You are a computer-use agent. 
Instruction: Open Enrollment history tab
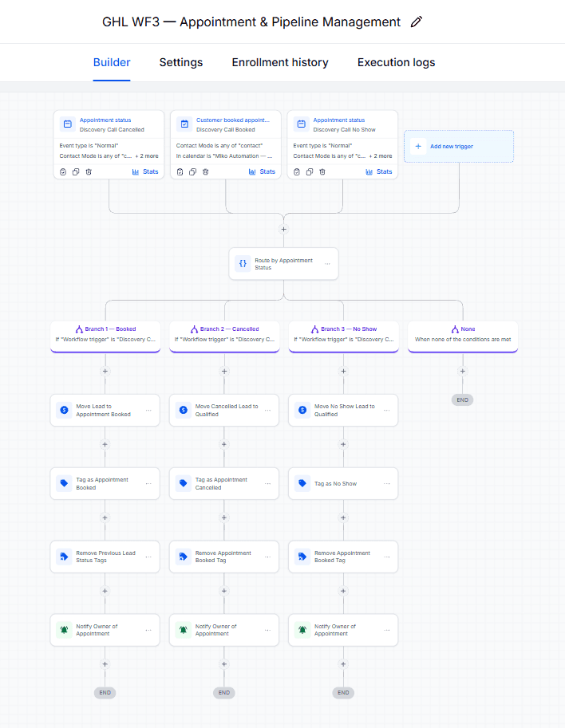click(280, 62)
